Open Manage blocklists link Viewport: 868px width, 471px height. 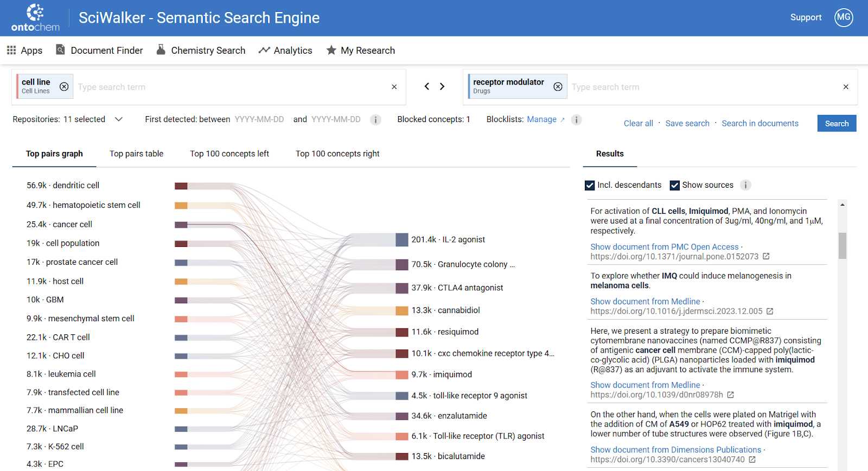click(x=546, y=119)
